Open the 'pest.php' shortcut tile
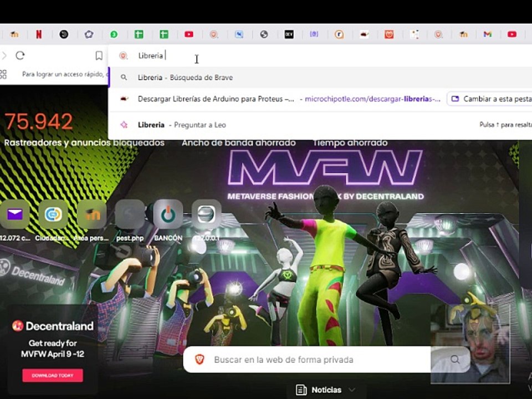Screen dimensions: 532x399 (x=130, y=214)
